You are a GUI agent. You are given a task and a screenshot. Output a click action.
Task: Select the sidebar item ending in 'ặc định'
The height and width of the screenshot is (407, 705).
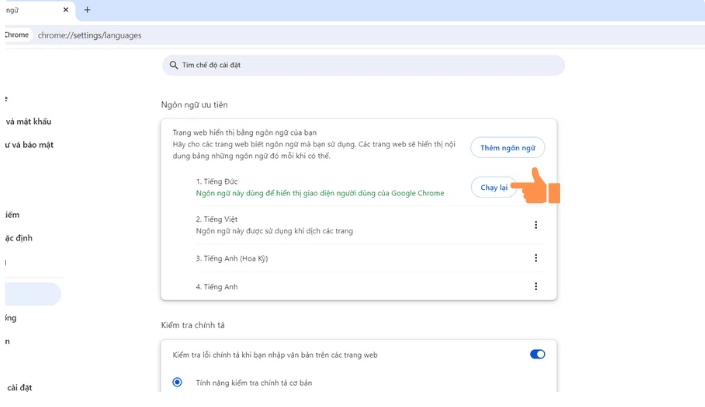[x=19, y=238]
